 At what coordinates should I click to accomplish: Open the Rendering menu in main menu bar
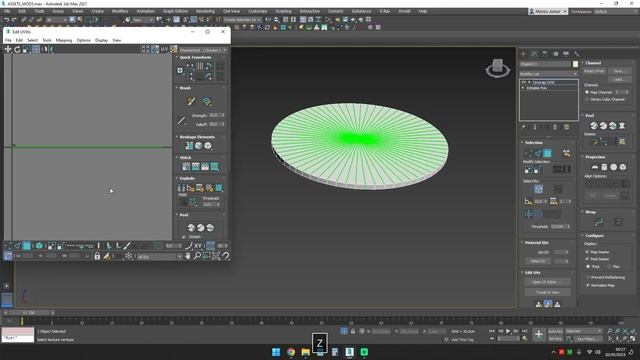click(x=205, y=11)
